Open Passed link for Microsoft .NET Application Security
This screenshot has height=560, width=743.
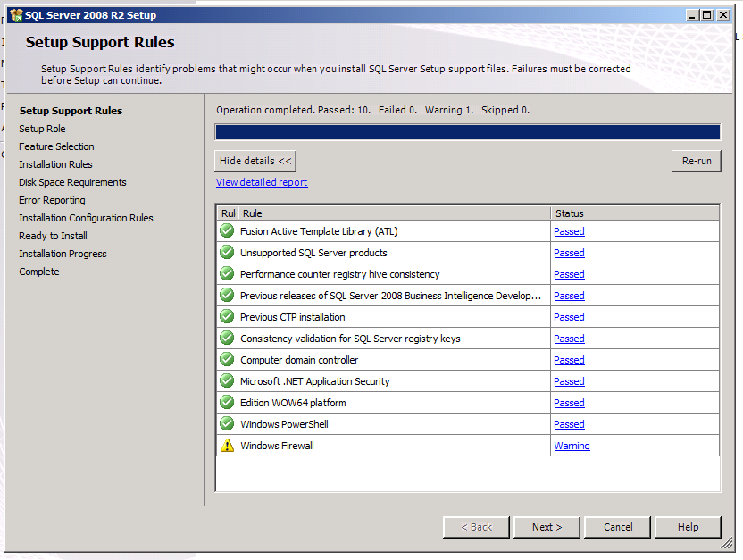click(x=569, y=381)
